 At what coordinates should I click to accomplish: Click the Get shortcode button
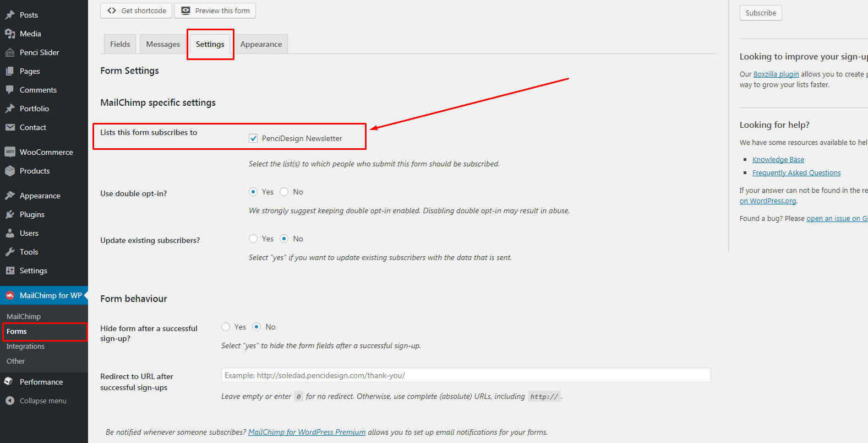[136, 10]
